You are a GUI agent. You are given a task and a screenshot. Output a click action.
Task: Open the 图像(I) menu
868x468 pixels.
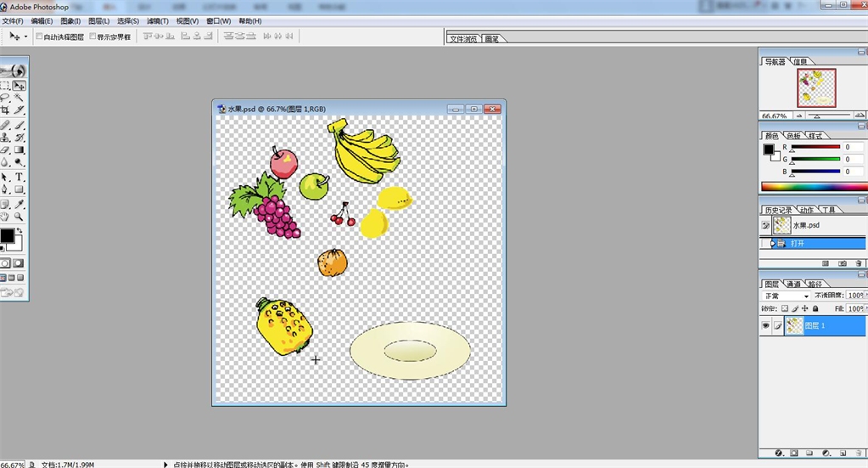click(x=70, y=20)
